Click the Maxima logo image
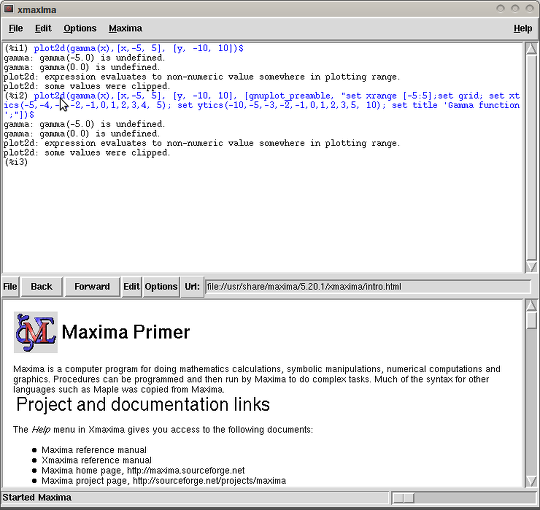540x510 pixels. 36,332
